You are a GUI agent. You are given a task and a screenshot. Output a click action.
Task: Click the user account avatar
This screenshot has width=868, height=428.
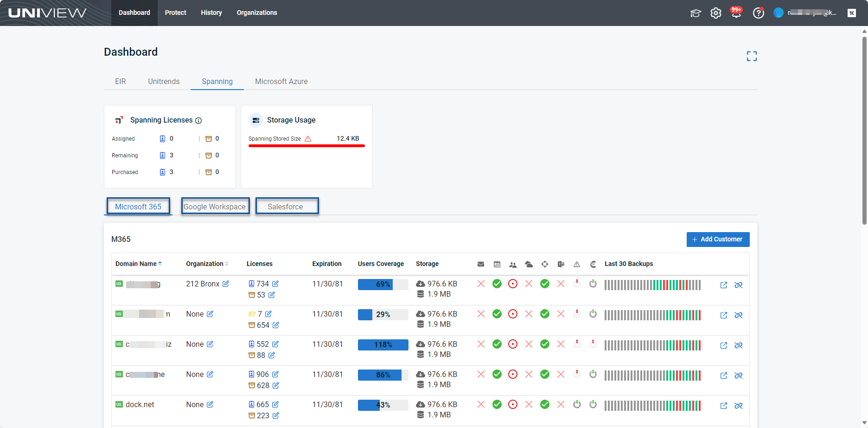point(779,13)
